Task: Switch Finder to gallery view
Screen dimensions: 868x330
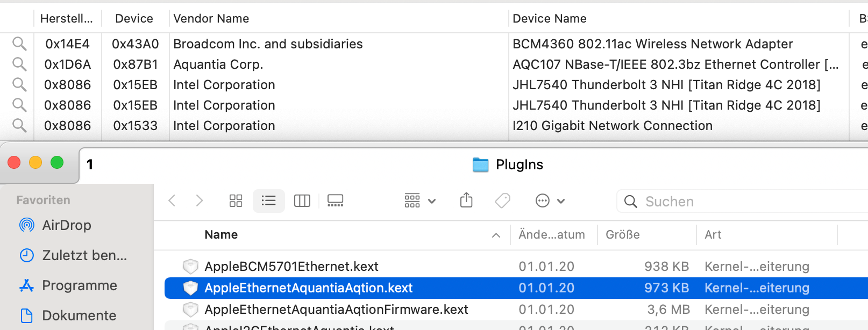Action: (x=335, y=201)
